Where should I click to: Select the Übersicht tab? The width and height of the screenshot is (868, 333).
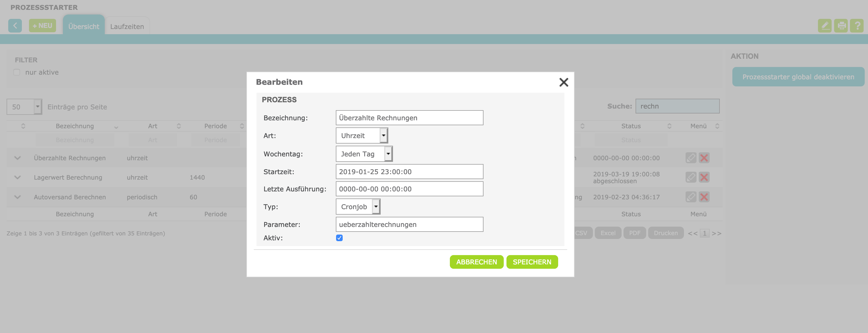click(x=84, y=27)
